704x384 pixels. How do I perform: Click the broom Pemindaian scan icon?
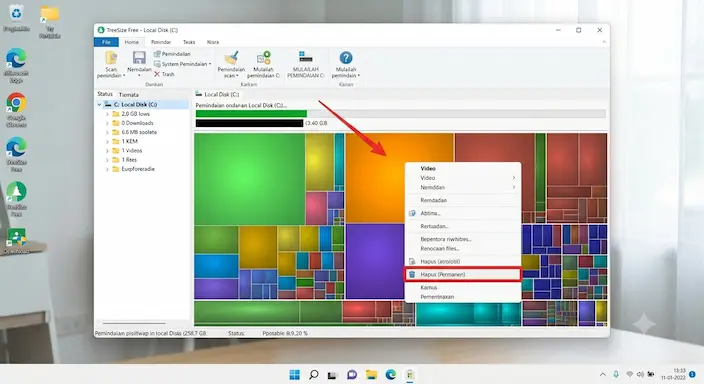pyautogui.click(x=231, y=58)
